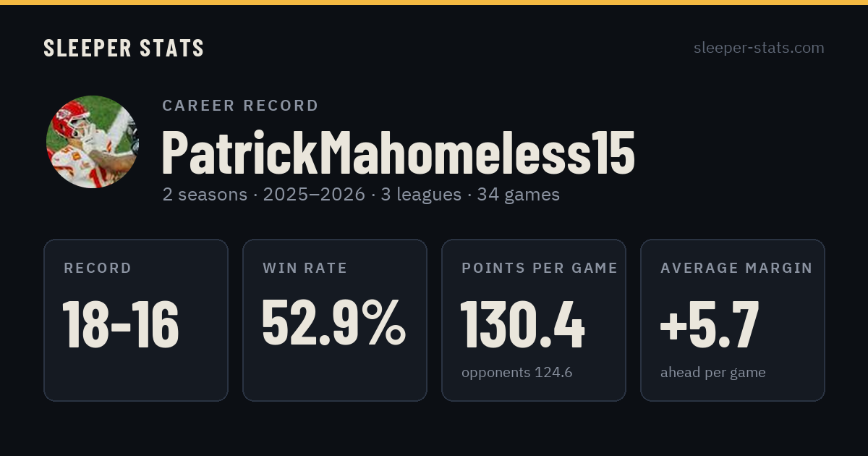
Task: Click the POINTS PER GAME label
Action: [x=540, y=268]
